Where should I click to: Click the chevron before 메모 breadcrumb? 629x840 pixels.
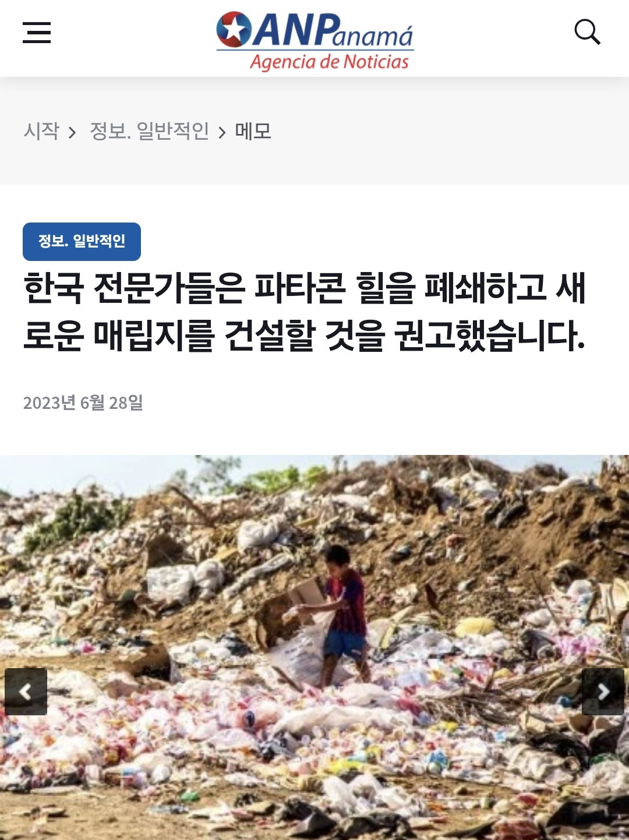(222, 133)
